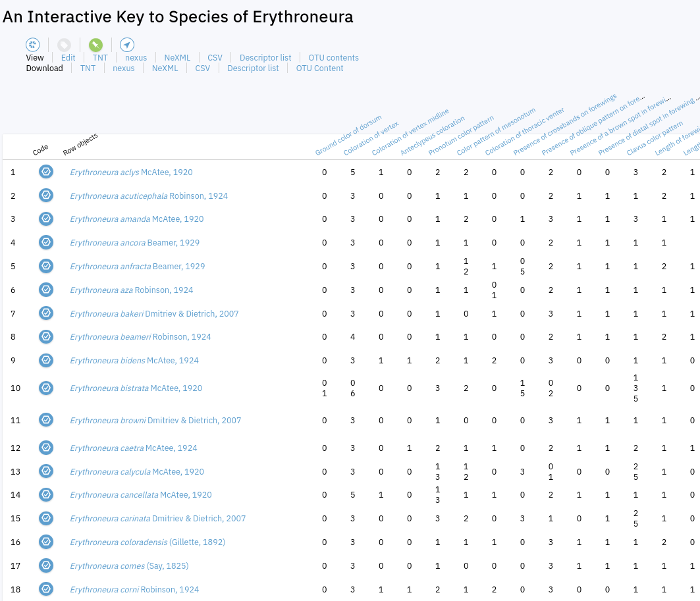700x601 pixels.
Task: Click the code icon for Erythroneura aclys
Action: [45, 172]
